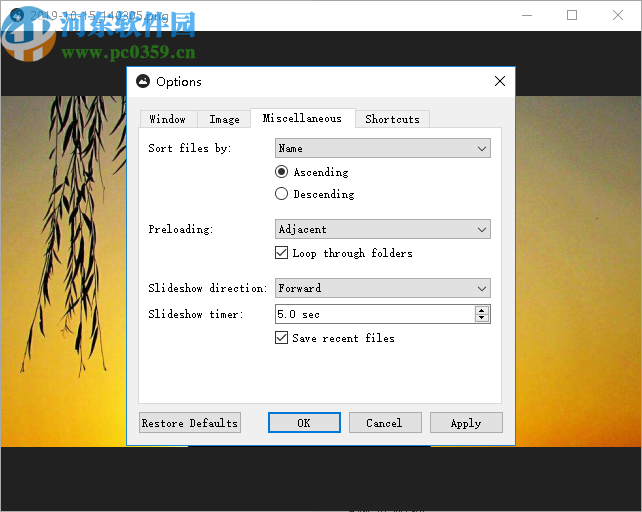Disable Save recent files checkbox
This screenshot has height=512, width=642.
click(281, 338)
